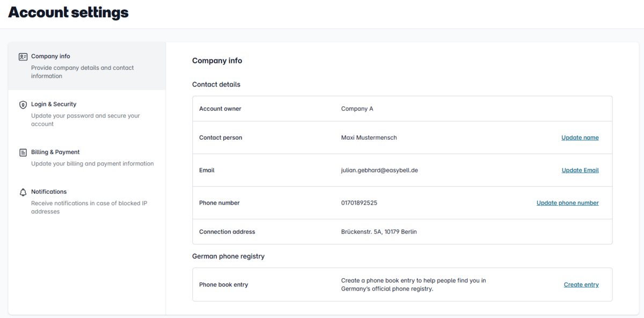The image size is (644, 318).
Task: Click the German phone registry heading
Action: click(x=228, y=256)
